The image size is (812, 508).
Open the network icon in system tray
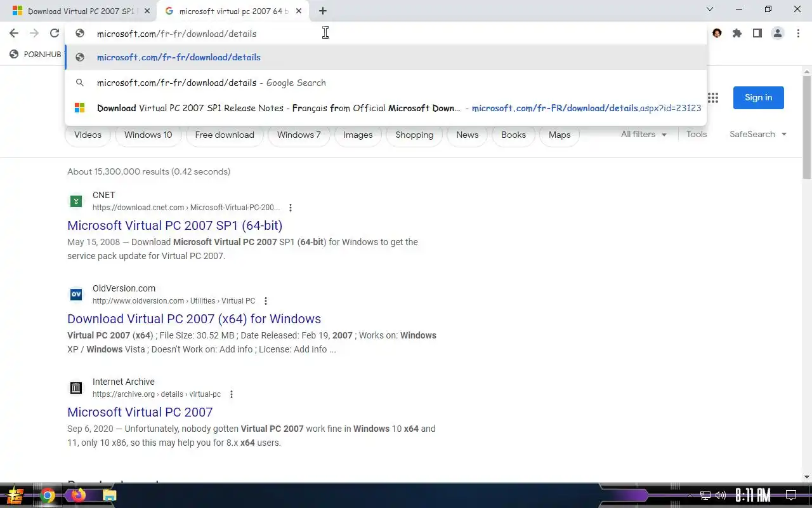tap(705, 495)
